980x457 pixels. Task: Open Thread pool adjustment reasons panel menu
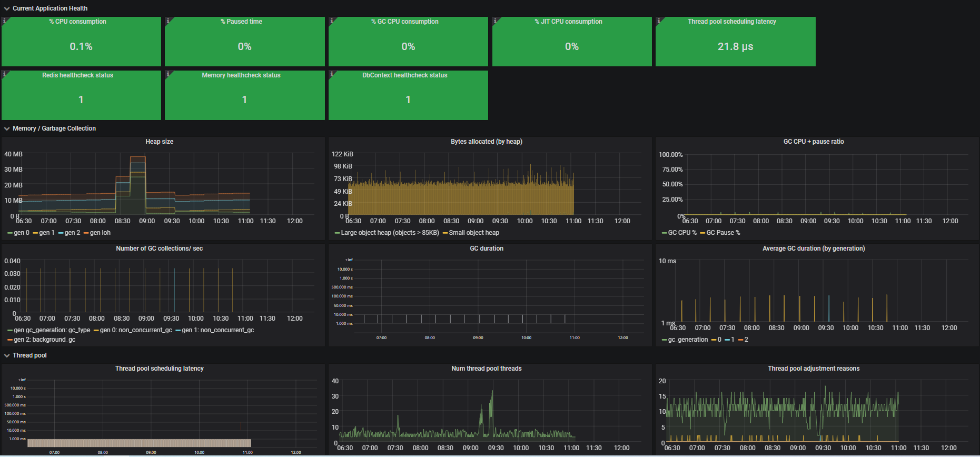[x=814, y=369]
